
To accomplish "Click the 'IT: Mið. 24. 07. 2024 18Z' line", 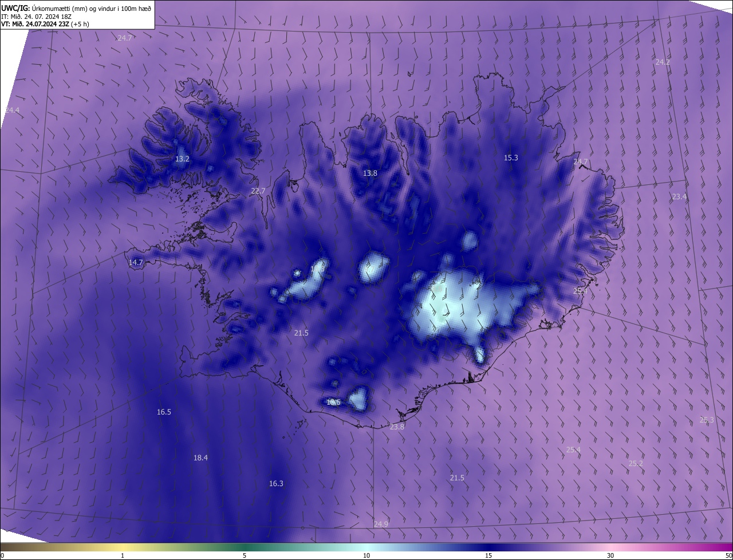I will 36,17.
